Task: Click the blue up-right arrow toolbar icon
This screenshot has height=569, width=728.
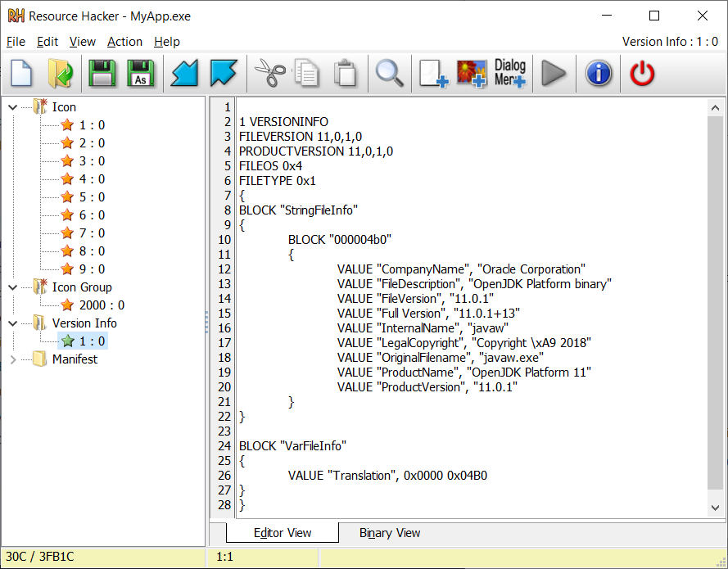Action: point(224,74)
